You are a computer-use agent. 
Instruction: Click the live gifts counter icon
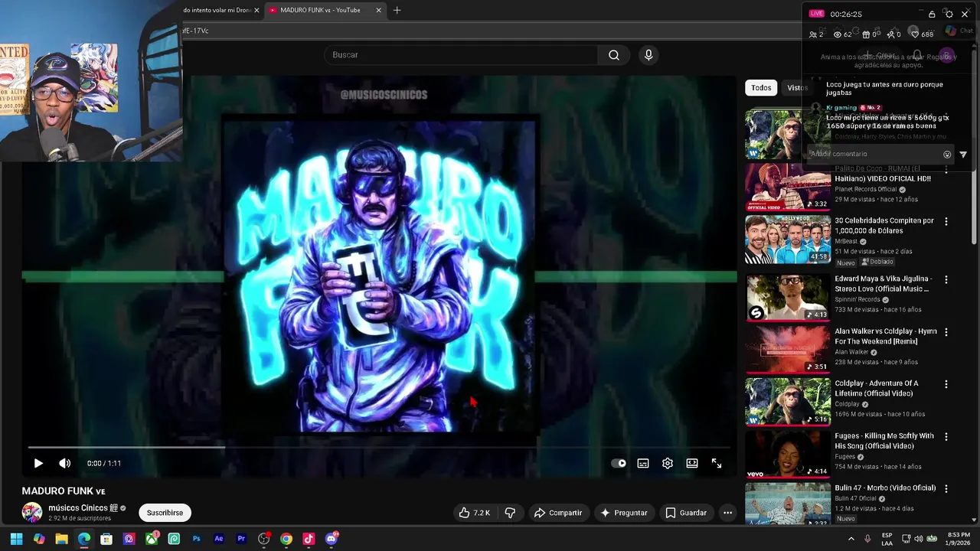coord(869,34)
